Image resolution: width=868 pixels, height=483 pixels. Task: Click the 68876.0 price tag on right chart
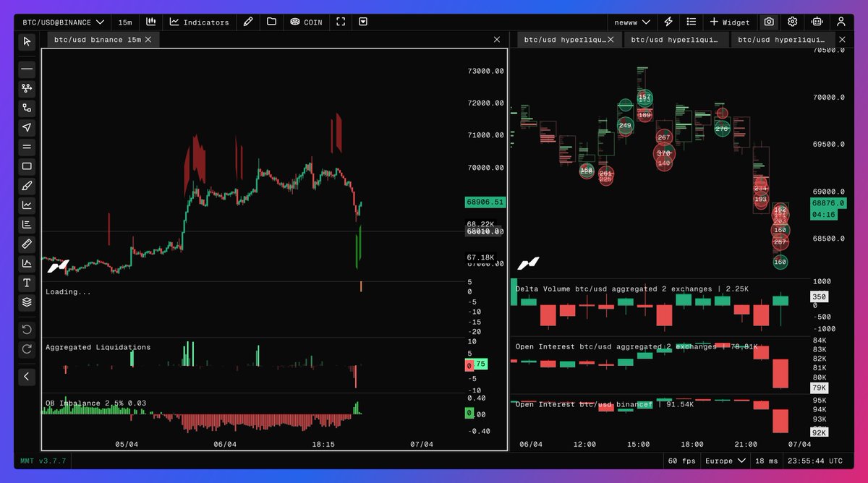coord(828,203)
